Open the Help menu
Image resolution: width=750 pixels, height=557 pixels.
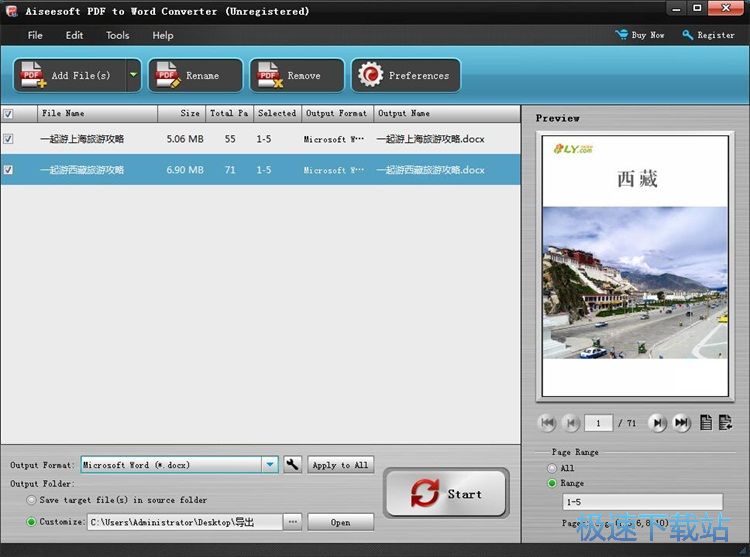[163, 35]
